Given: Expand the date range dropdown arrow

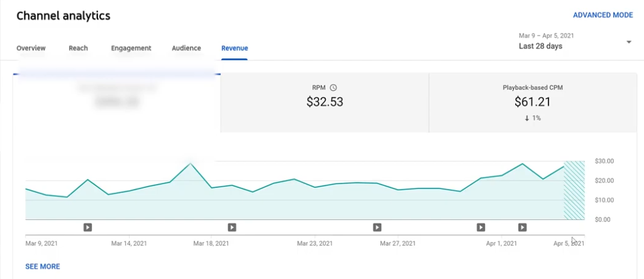Looking at the screenshot, I should coord(628,42).
